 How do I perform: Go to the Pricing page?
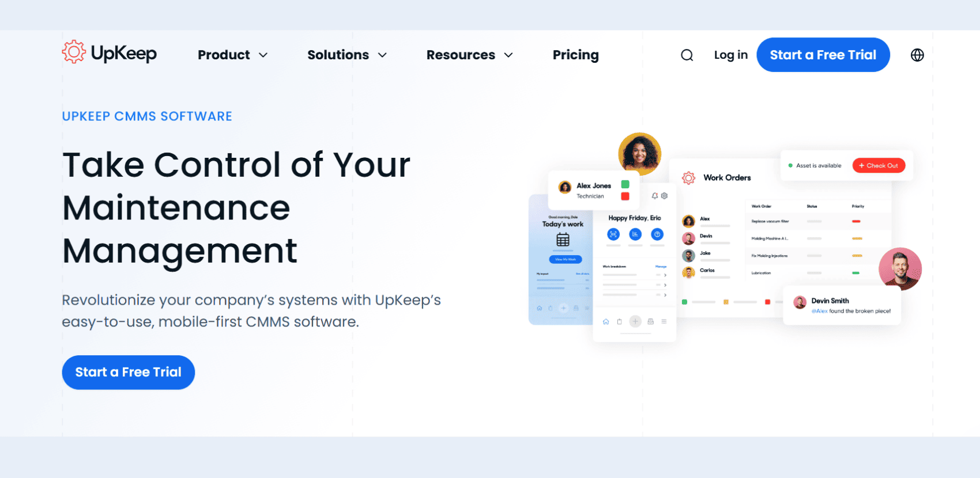click(575, 55)
